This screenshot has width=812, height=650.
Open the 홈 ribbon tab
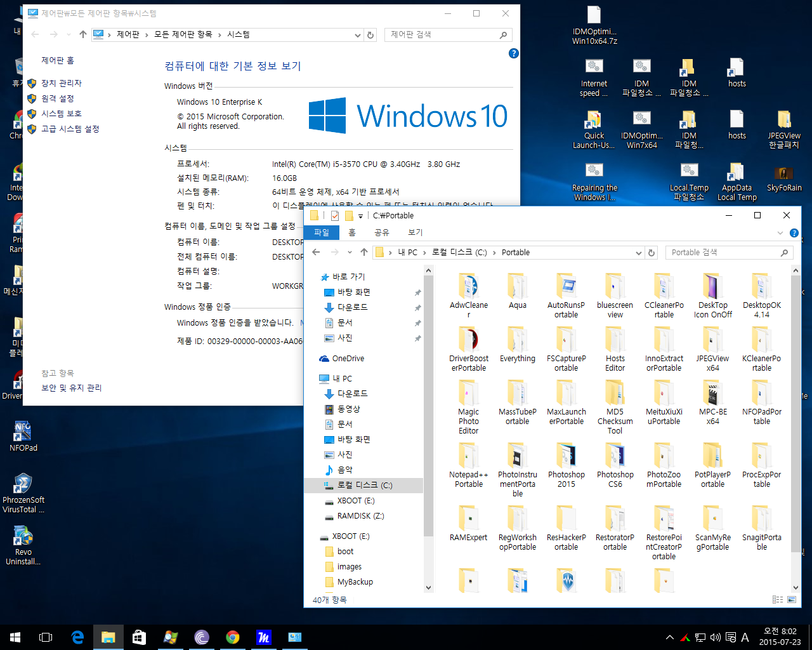tap(352, 232)
